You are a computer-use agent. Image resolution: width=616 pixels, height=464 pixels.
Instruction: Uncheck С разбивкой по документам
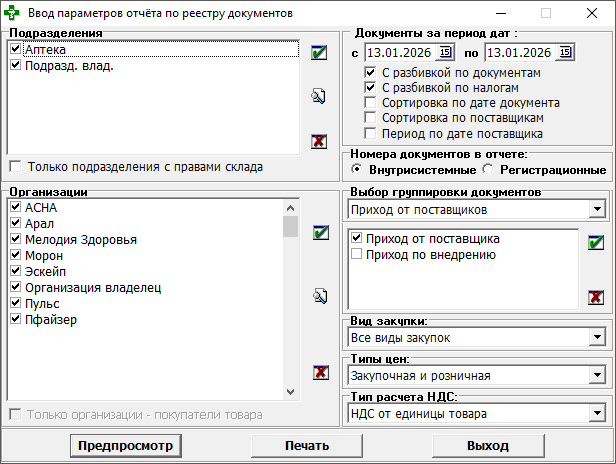coord(370,72)
